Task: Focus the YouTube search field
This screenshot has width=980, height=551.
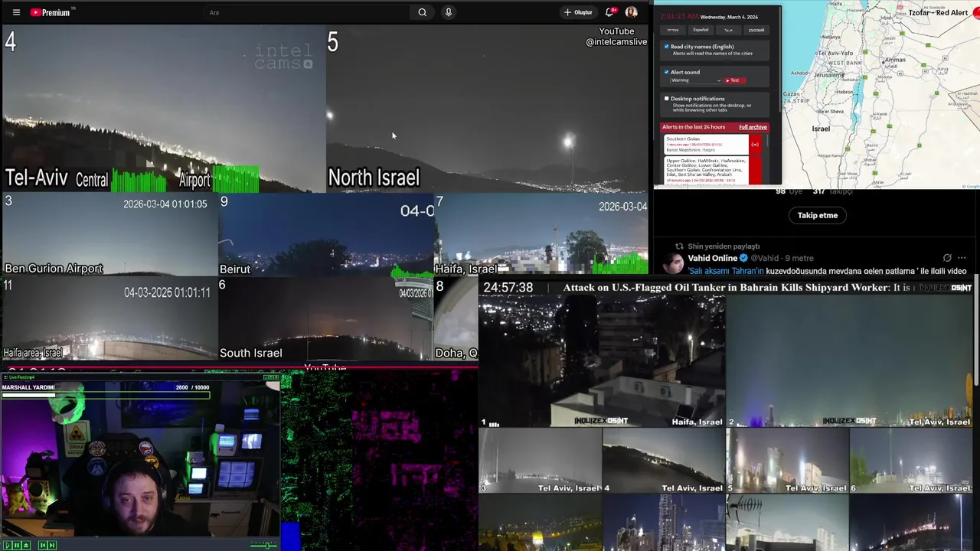Action: click(x=306, y=12)
